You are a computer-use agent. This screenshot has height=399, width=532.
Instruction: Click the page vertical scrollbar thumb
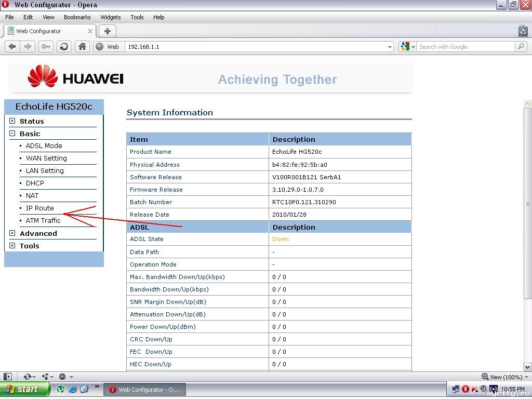pos(527,204)
